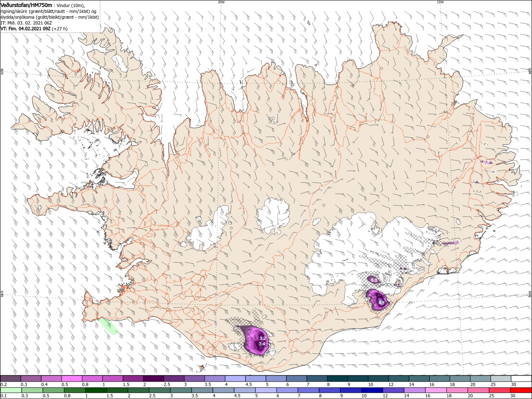Click the 4.5 value on the southeast snow area
532x399 pixels.
382,302
